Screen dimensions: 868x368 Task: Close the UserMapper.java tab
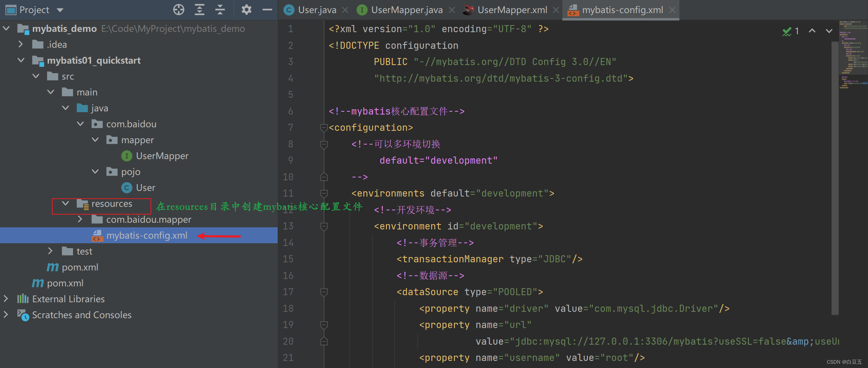[x=452, y=10]
